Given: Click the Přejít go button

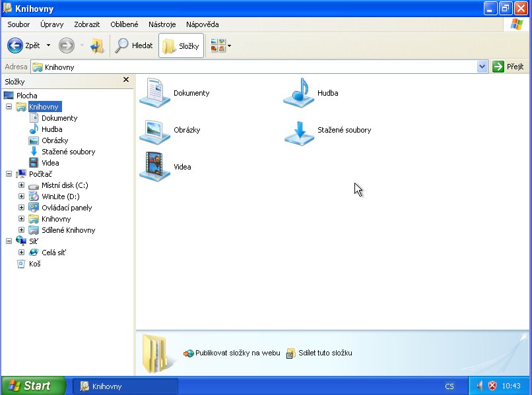Looking at the screenshot, I should [x=508, y=67].
